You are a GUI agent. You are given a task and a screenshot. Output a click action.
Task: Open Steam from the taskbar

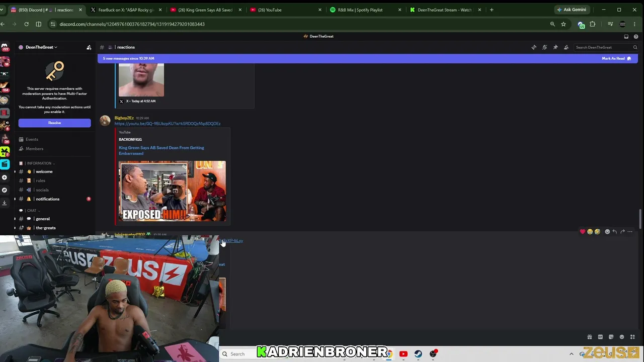tap(418, 354)
